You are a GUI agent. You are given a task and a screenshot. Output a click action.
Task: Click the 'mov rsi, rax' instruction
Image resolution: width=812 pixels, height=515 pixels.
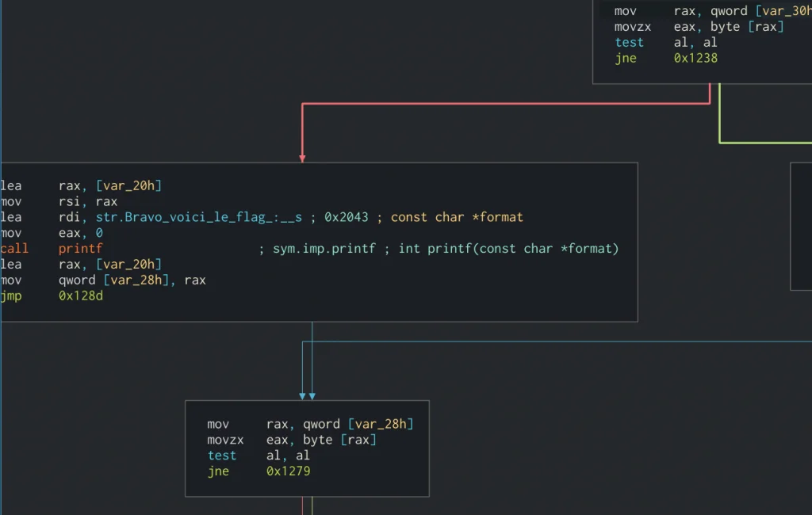point(59,201)
